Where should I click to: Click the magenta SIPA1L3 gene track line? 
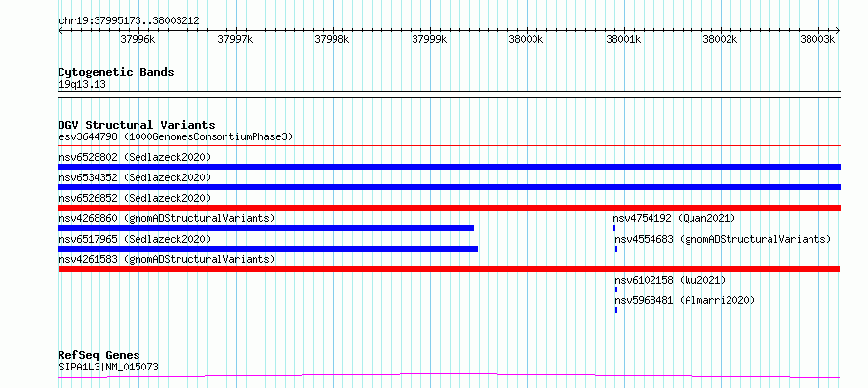point(449,376)
